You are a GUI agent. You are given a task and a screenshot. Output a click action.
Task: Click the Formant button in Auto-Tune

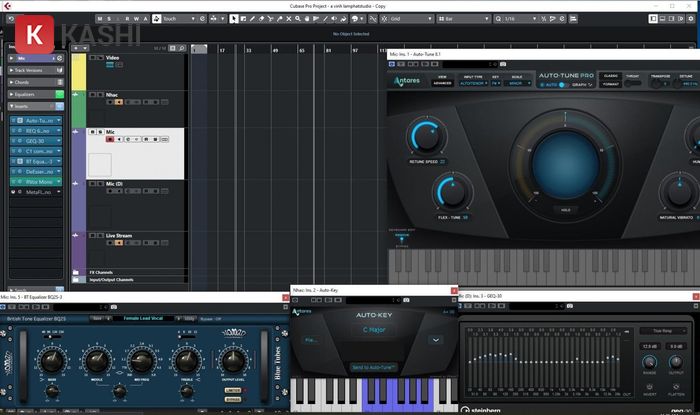pos(610,84)
